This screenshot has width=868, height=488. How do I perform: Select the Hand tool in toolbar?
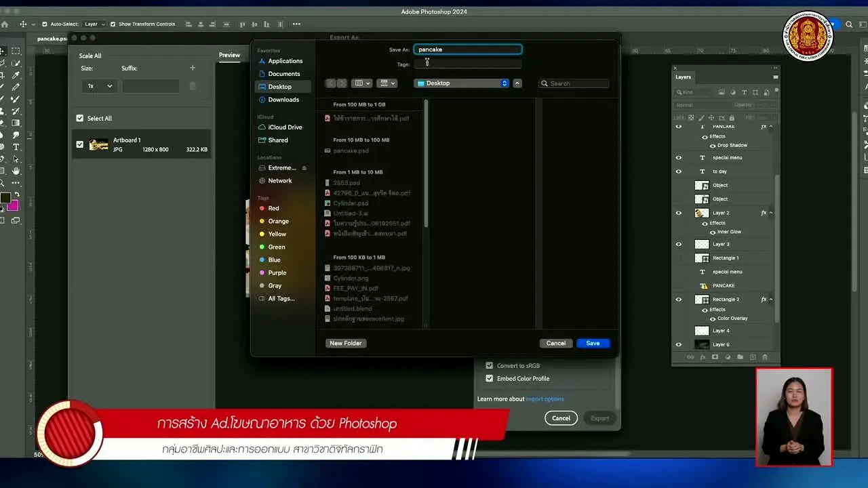point(16,171)
